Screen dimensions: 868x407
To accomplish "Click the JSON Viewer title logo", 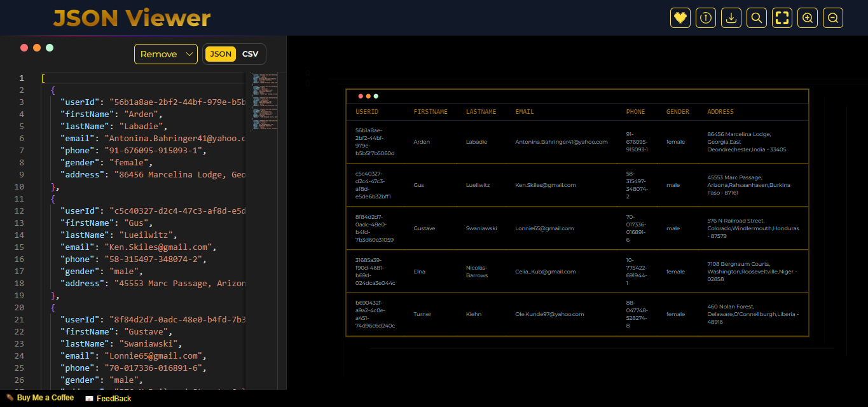I will click(x=131, y=18).
